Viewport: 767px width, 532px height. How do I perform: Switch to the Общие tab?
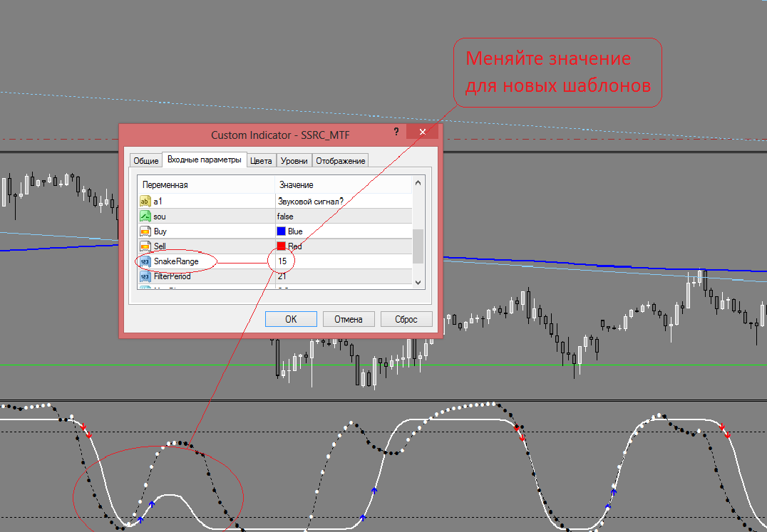[145, 161]
